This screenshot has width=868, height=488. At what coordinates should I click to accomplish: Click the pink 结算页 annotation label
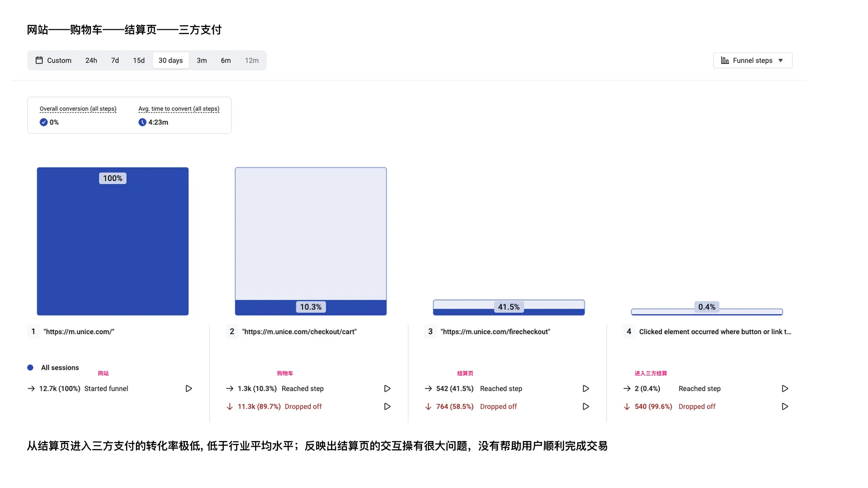465,374
